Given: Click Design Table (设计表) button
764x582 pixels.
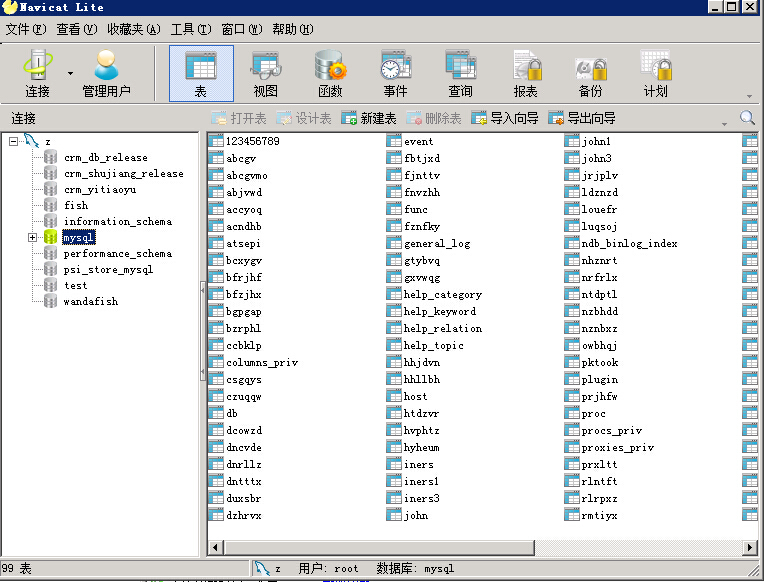Looking at the screenshot, I should click(x=304, y=118).
